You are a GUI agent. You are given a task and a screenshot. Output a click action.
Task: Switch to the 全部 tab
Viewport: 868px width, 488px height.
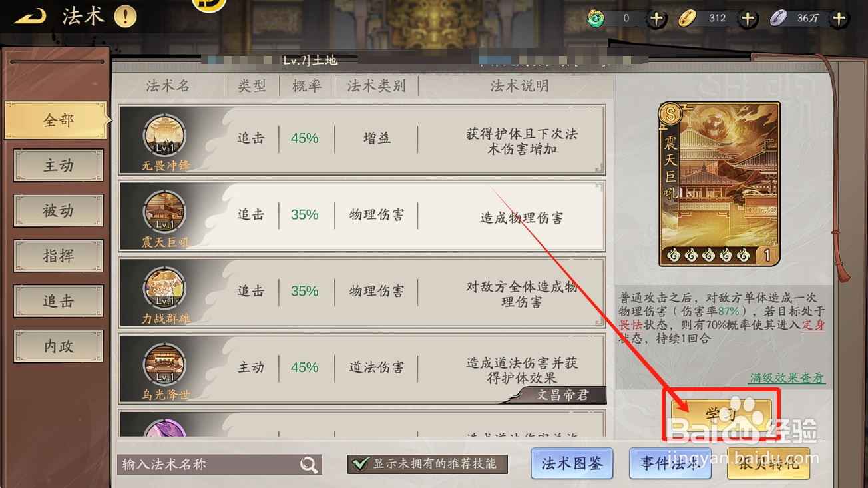57,121
